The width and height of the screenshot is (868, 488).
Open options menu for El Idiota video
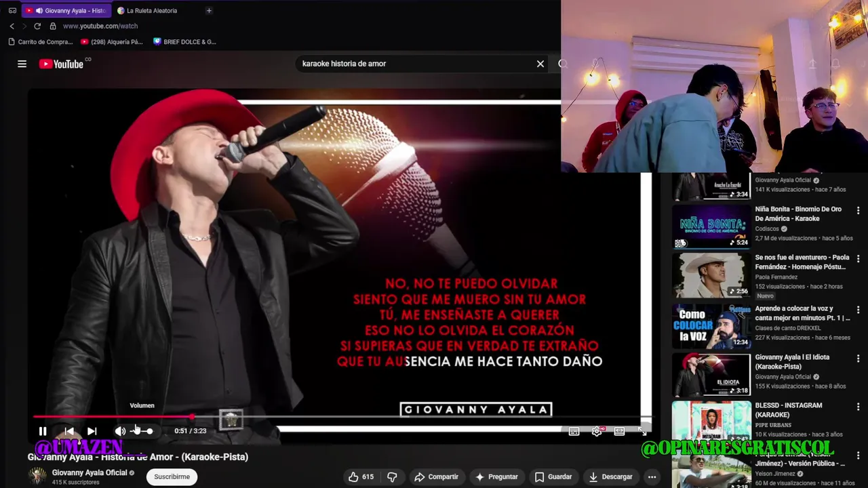[858, 359]
